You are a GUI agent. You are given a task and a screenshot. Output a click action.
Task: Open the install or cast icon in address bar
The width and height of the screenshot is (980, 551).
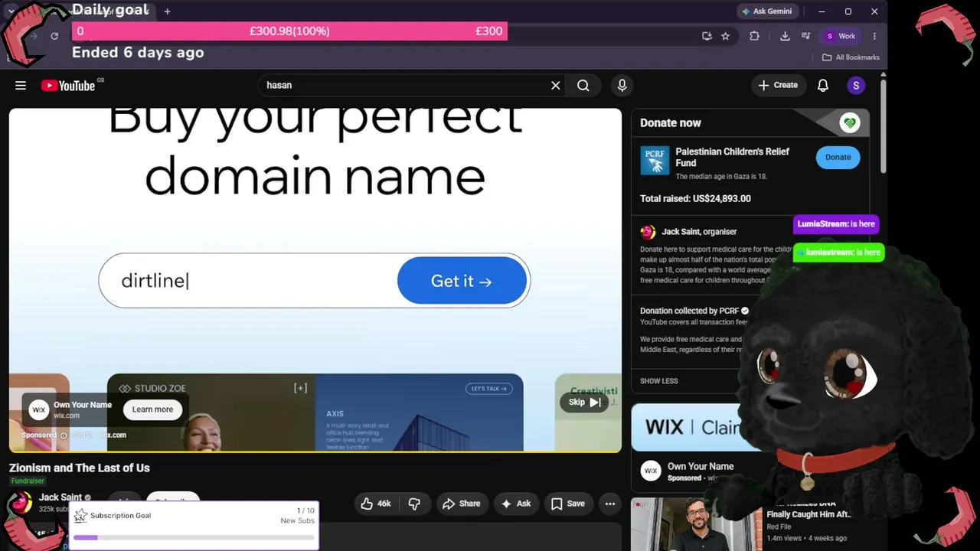tap(707, 36)
